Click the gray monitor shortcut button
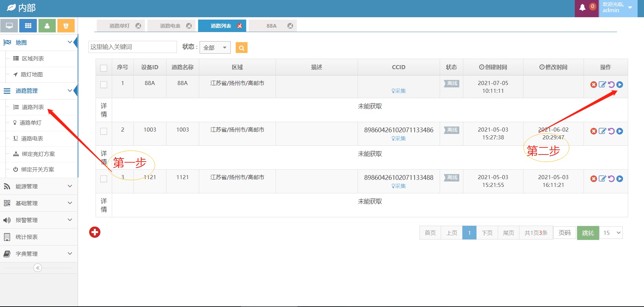The width and height of the screenshot is (644, 307). [9, 26]
